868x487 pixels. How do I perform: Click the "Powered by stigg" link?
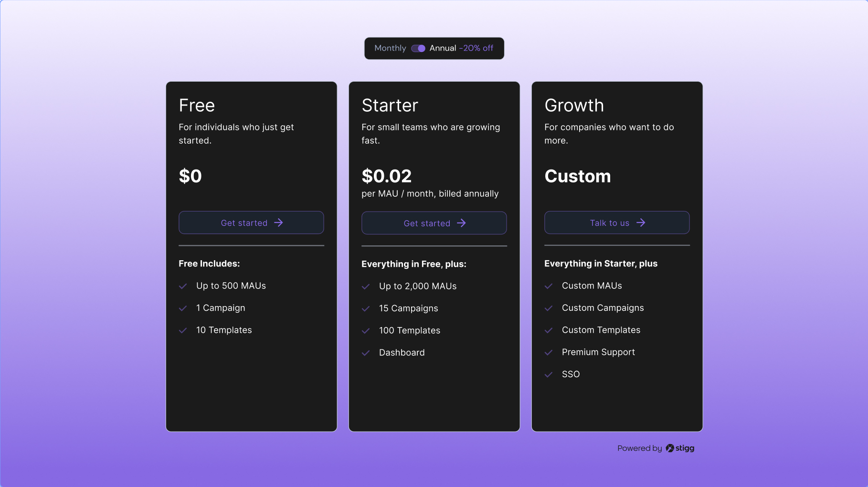click(x=656, y=448)
